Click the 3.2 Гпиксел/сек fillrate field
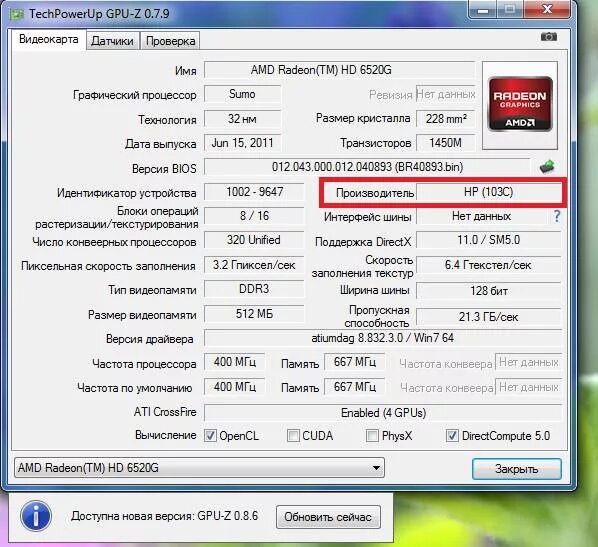Image resolution: width=598 pixels, height=547 pixels. click(254, 265)
